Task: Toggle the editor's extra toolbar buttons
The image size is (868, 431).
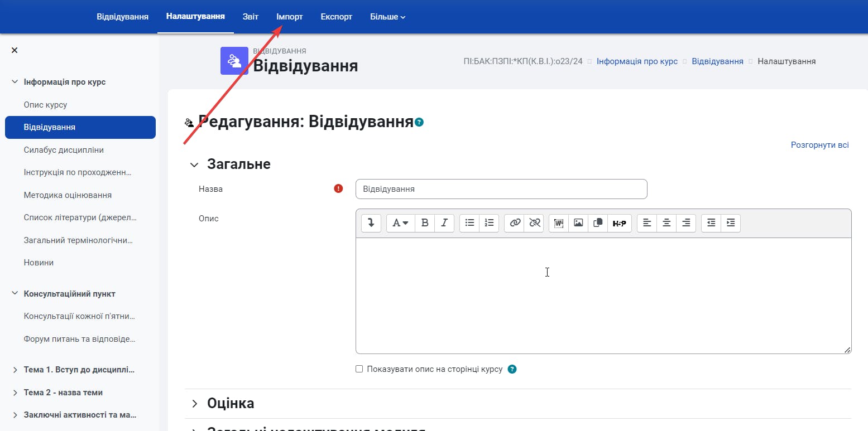Action: [x=371, y=223]
